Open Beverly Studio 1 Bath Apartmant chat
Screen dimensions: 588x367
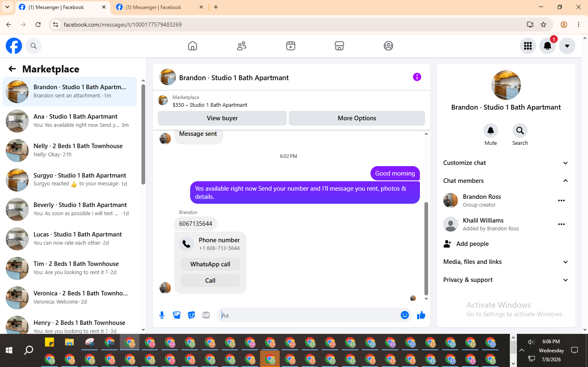pos(70,209)
